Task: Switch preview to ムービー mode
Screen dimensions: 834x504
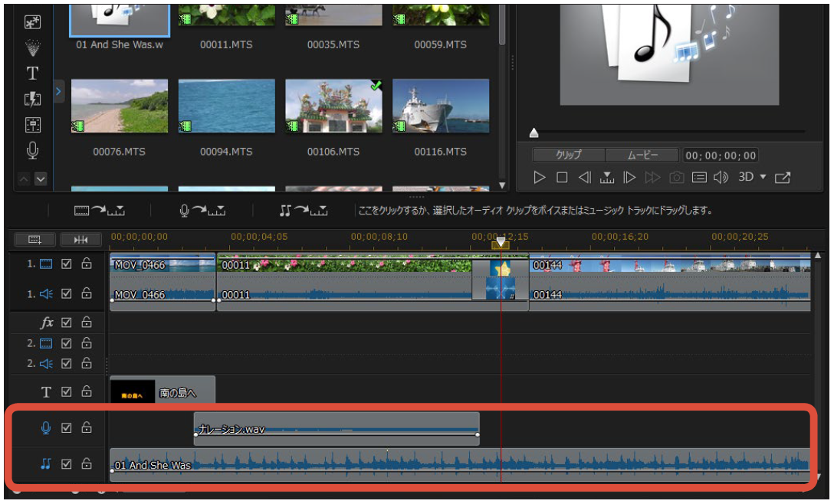Action: point(642,155)
